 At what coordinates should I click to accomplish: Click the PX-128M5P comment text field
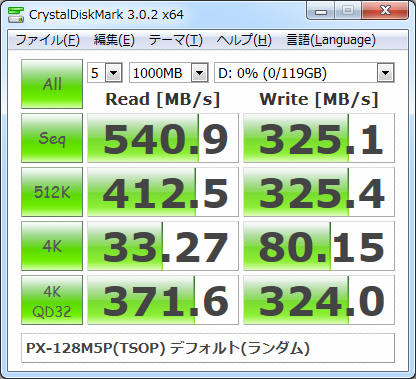pyautogui.click(x=208, y=348)
